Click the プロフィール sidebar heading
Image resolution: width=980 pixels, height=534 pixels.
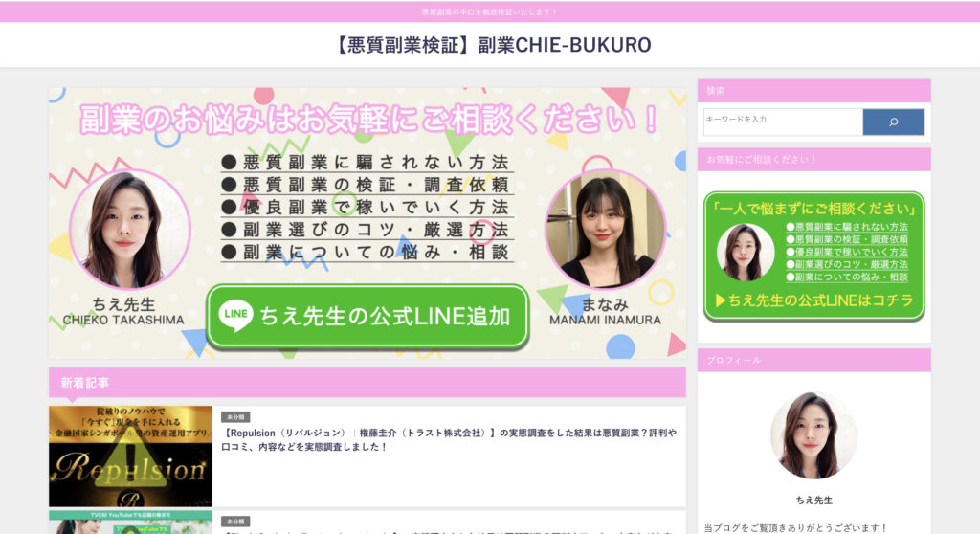[734, 360]
